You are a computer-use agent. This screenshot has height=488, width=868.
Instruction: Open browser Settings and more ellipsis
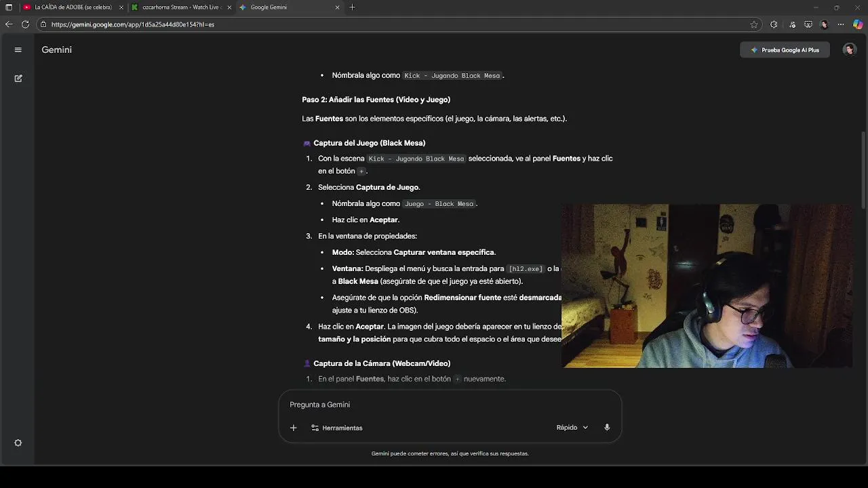click(841, 24)
